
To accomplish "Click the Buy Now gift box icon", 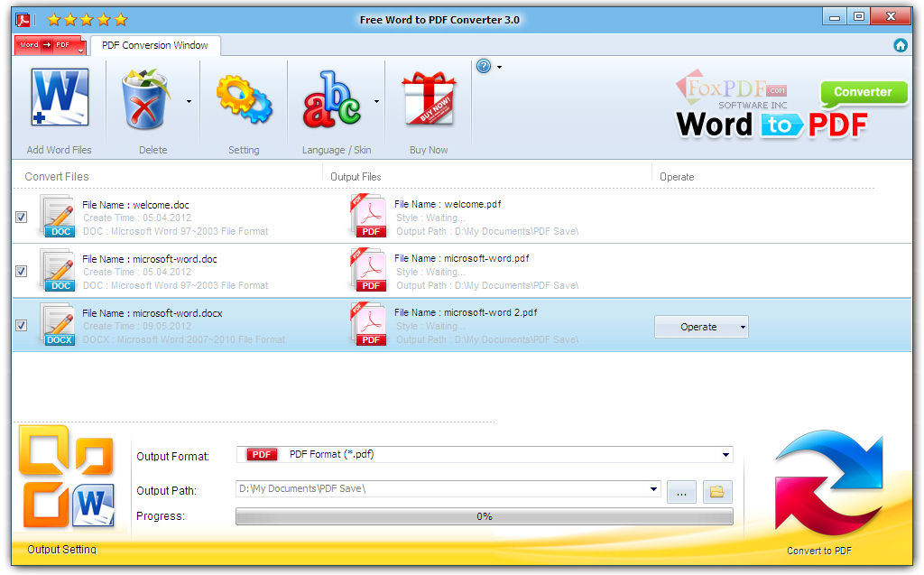I will (x=429, y=98).
